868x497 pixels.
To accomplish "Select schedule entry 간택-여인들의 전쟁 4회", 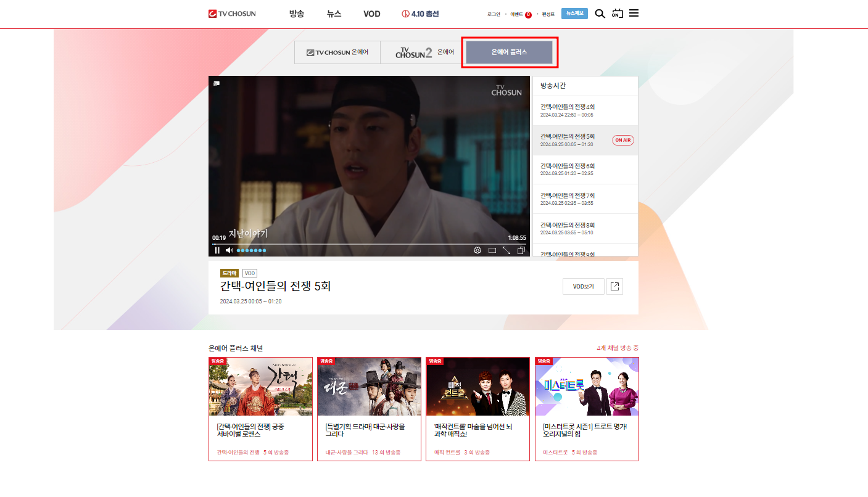I will pos(585,110).
